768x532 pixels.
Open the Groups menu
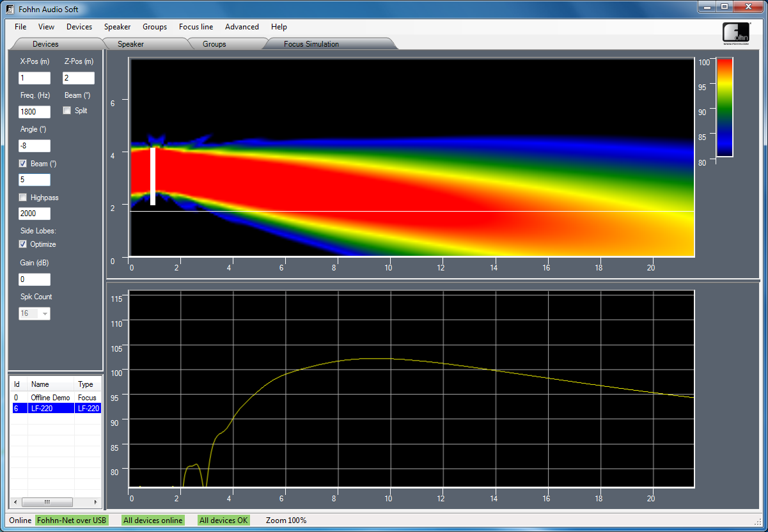tap(155, 27)
